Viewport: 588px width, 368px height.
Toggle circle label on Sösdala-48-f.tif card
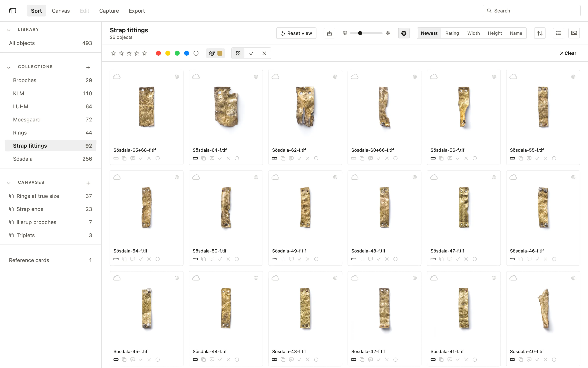395,259
